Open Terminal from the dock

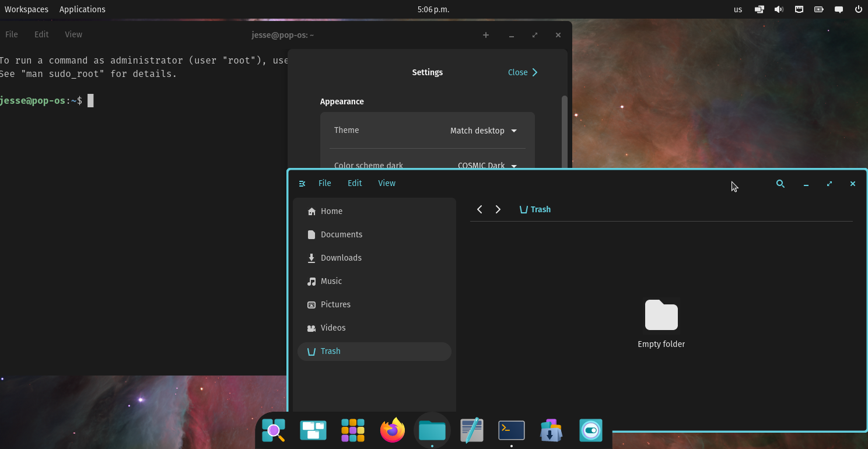512,430
